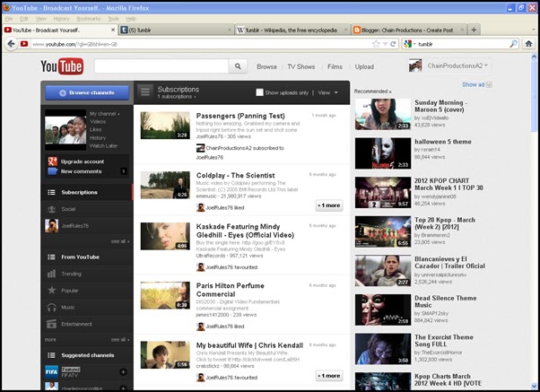This screenshot has width=540, height=392.
Task: Open The Exorcist Theme Song FULL title
Action: coord(443,341)
